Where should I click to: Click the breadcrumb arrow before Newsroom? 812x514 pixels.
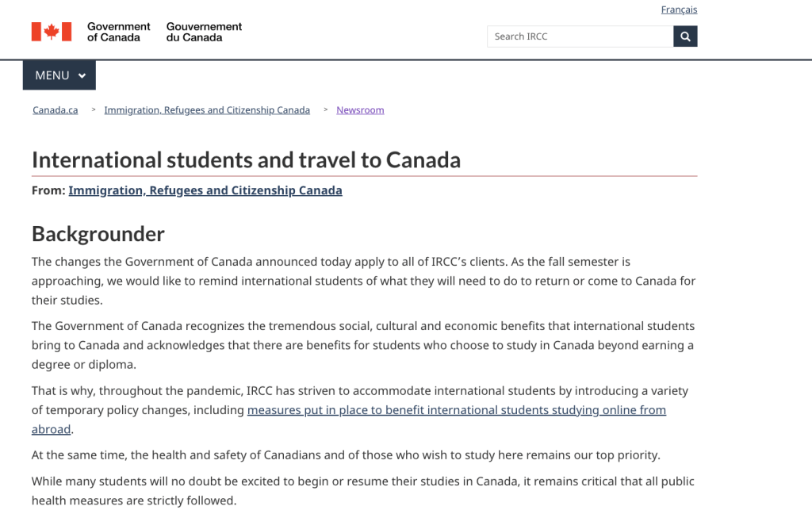tap(326, 110)
